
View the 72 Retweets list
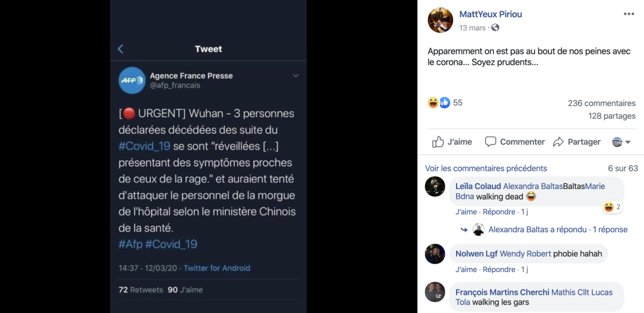click(141, 290)
